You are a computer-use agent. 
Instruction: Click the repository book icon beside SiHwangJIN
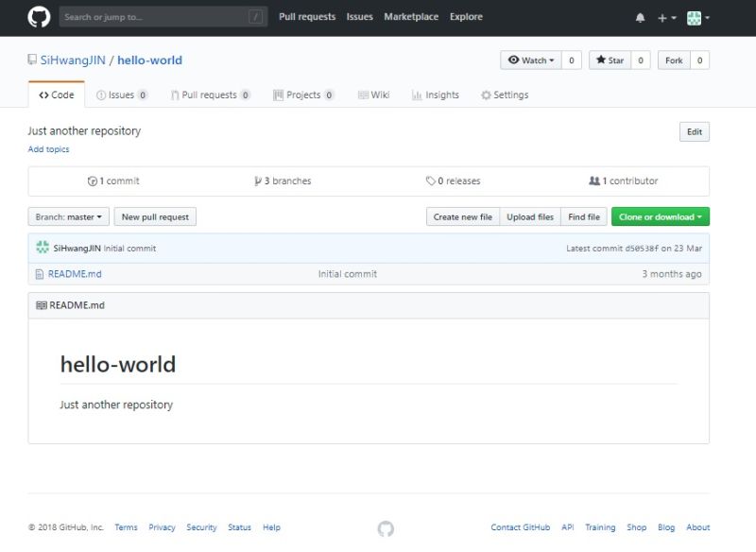[32, 60]
